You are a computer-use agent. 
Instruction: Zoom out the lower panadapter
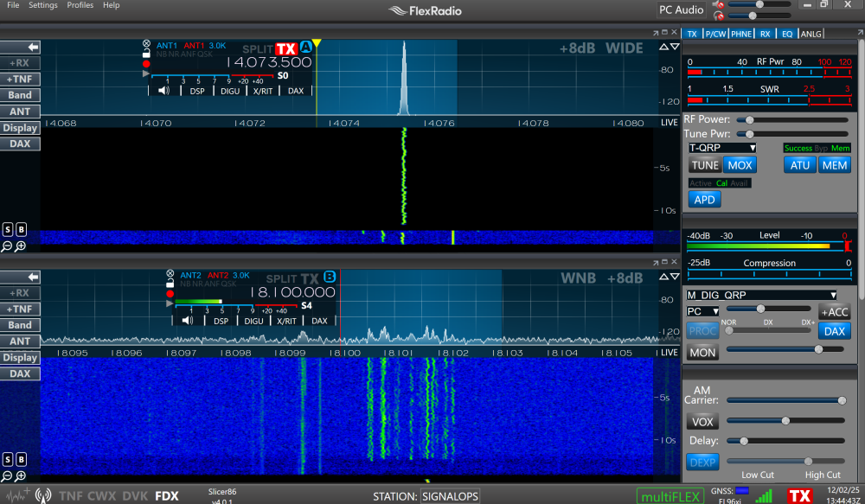pos(7,475)
